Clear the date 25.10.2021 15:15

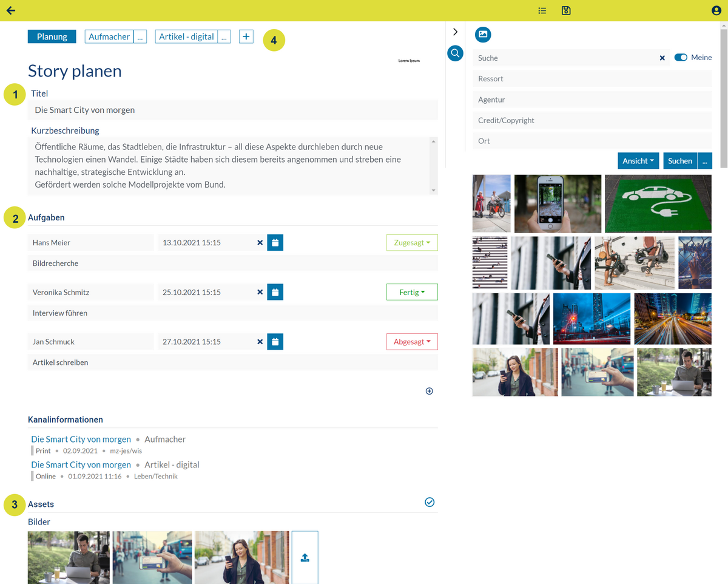point(260,293)
